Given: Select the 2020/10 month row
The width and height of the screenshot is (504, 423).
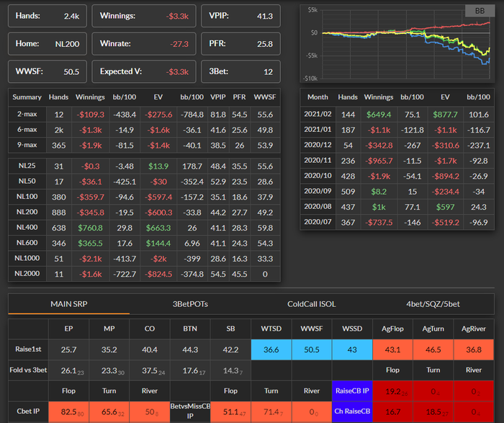Looking at the screenshot, I should [x=397, y=177].
